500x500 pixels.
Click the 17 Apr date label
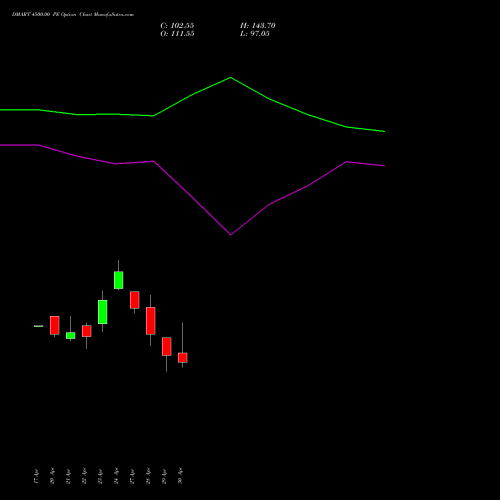click(x=36, y=476)
